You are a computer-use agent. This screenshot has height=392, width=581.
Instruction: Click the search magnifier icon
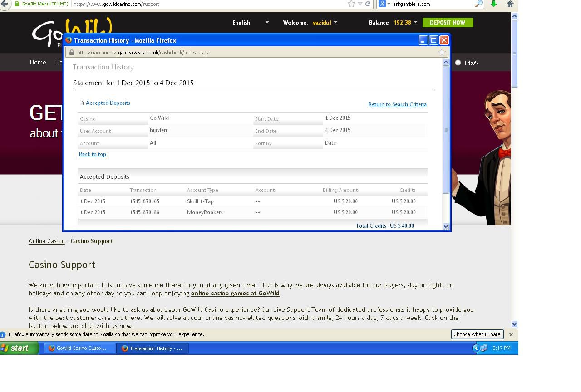coord(478,4)
